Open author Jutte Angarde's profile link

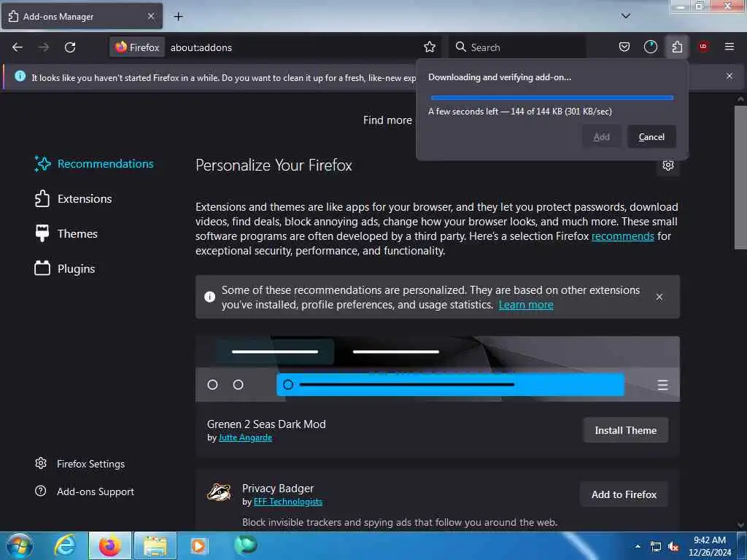click(245, 437)
